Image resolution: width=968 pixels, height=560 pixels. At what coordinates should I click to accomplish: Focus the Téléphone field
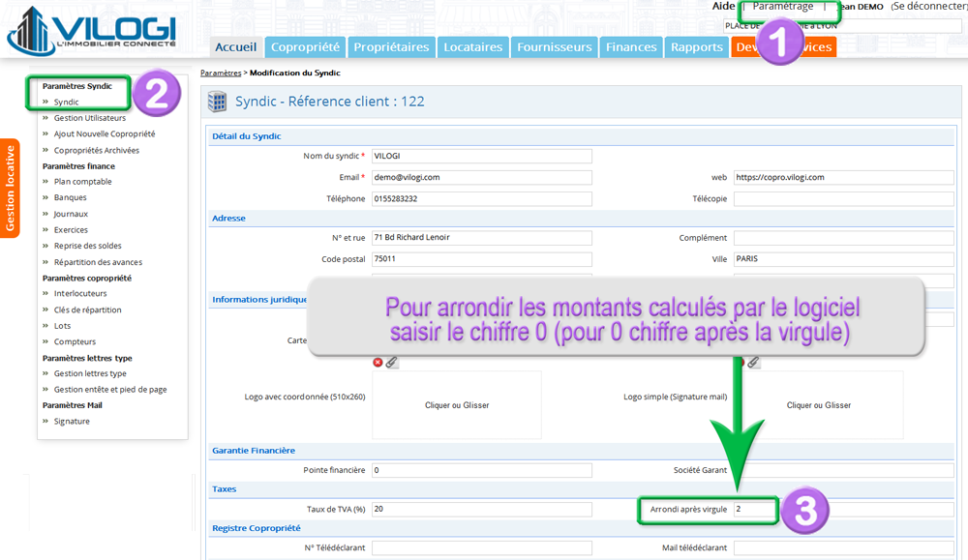pyautogui.click(x=481, y=198)
